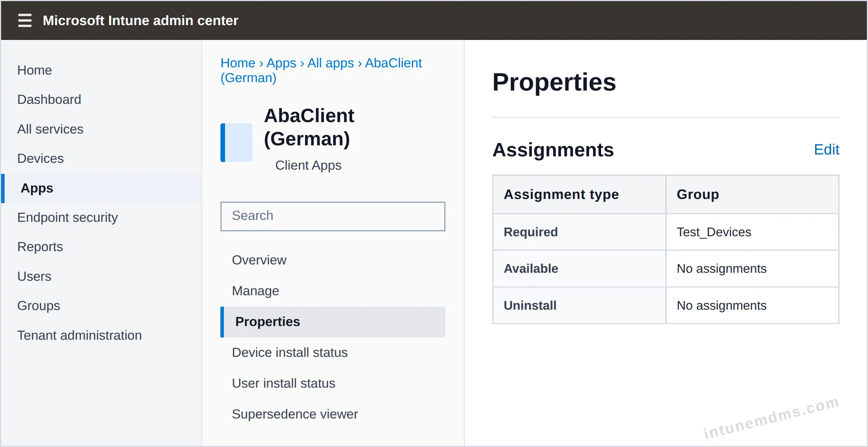The width and height of the screenshot is (868, 447).
Task: Click the Assignment type column header
Action: (579, 194)
